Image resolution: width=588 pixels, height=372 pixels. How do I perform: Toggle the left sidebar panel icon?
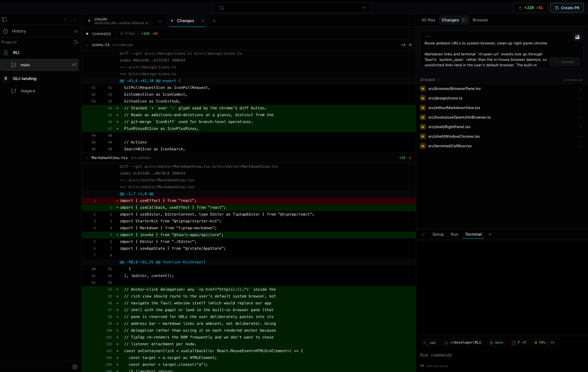[4, 20]
